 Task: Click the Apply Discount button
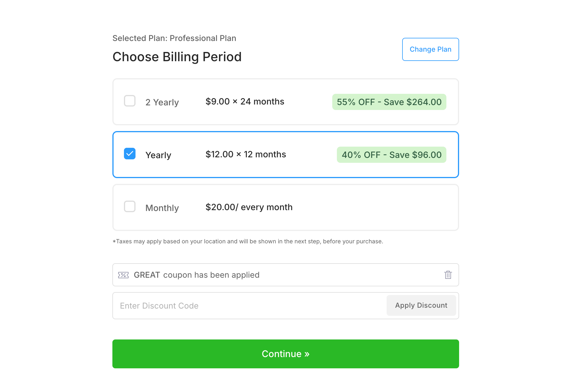pyautogui.click(x=421, y=305)
